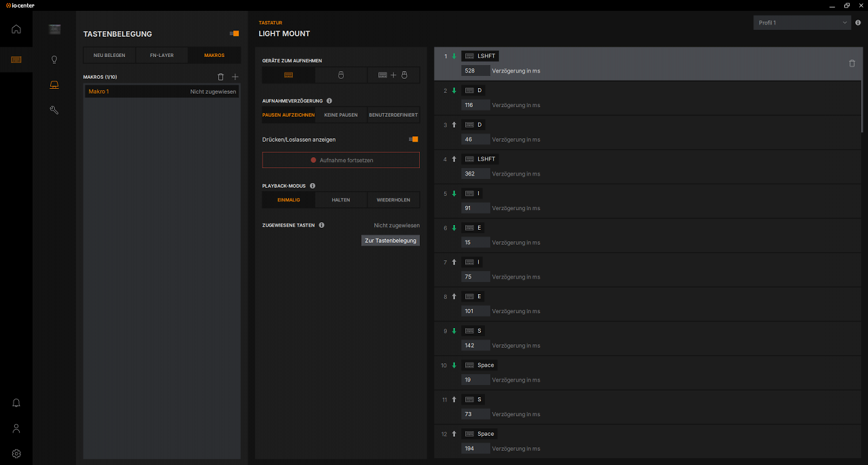868x465 pixels.
Task: Click Aufnahme fortsetzen to resume recording
Action: click(341, 160)
